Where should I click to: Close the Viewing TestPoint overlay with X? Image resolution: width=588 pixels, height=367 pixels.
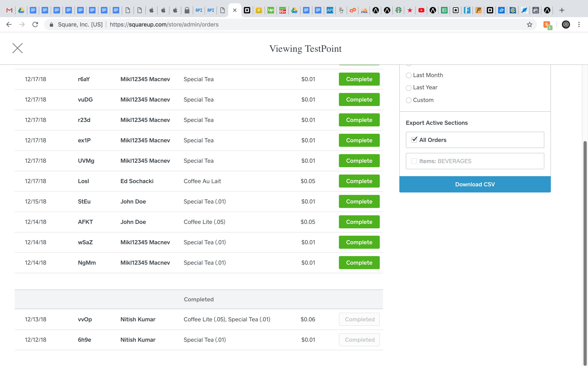click(x=18, y=48)
